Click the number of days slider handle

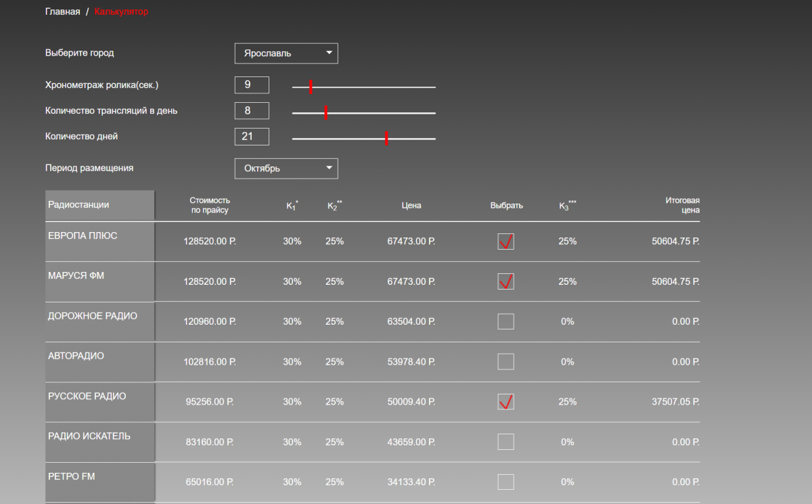point(386,138)
